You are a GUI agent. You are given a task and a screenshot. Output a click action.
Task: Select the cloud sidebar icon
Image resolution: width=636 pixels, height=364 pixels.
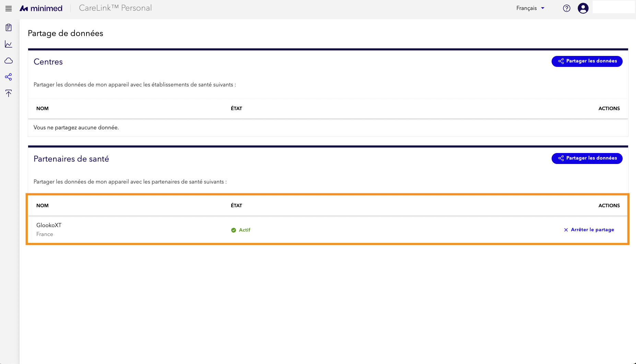click(9, 61)
